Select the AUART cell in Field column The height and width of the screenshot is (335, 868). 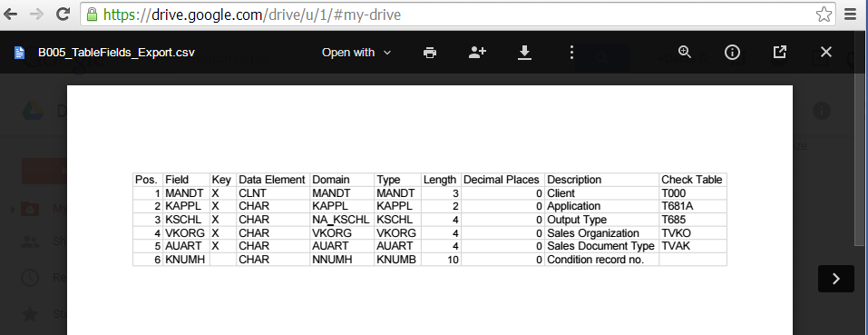[x=186, y=246]
